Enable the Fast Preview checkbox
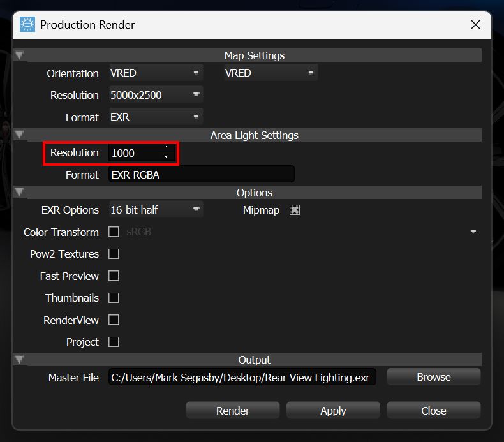504x442 pixels. tap(114, 276)
